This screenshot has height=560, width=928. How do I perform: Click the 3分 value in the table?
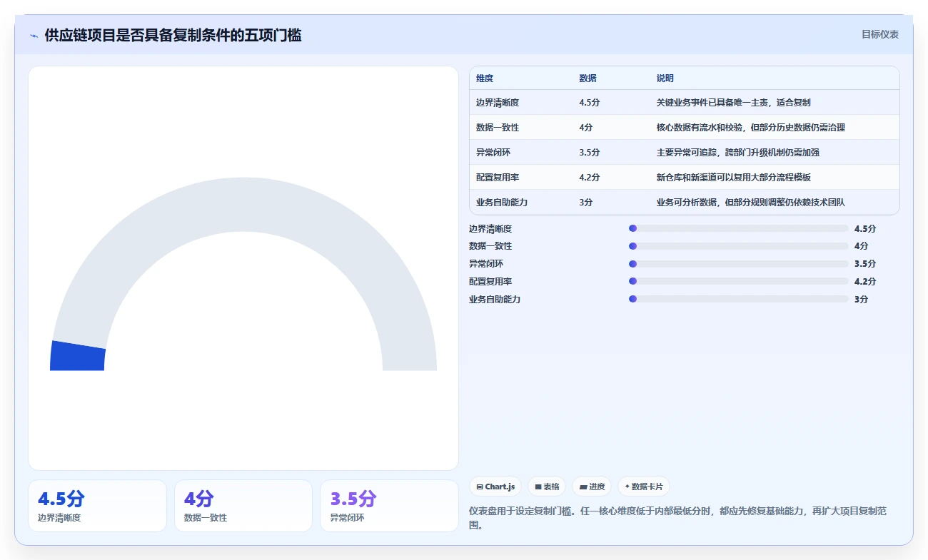tap(586, 203)
